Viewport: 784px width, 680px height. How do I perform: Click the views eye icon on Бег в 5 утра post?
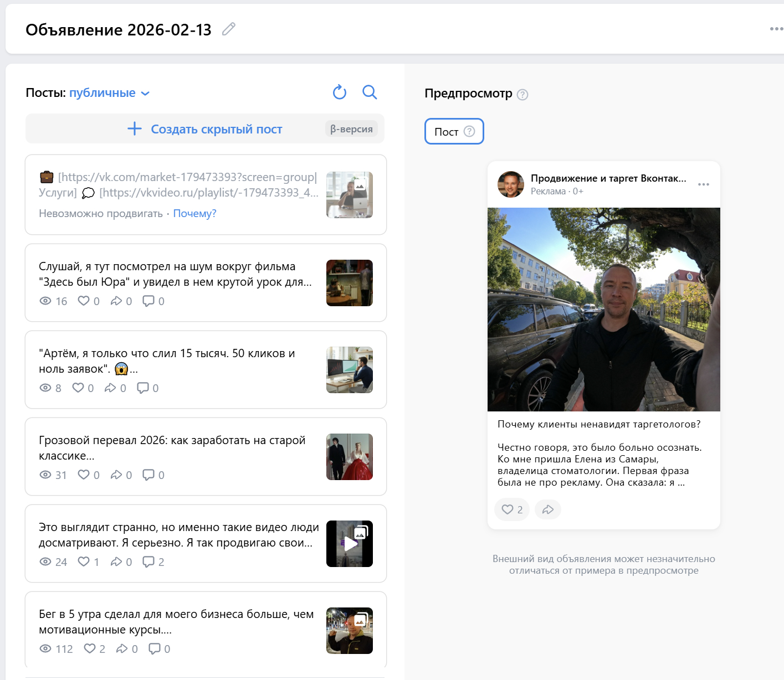pos(45,648)
